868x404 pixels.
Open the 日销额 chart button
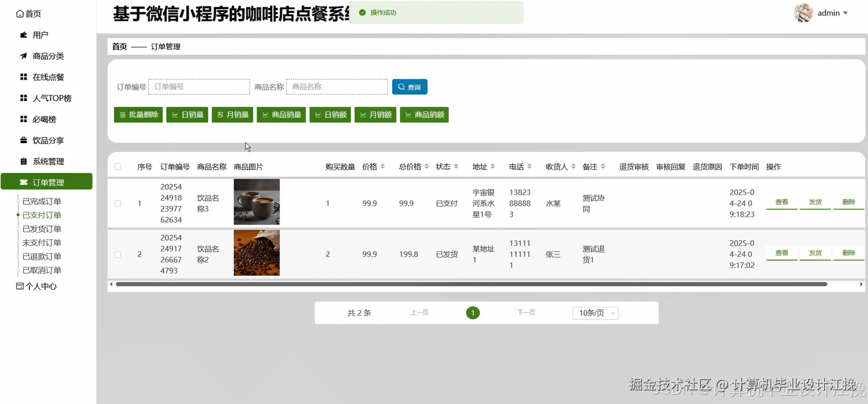(330, 114)
